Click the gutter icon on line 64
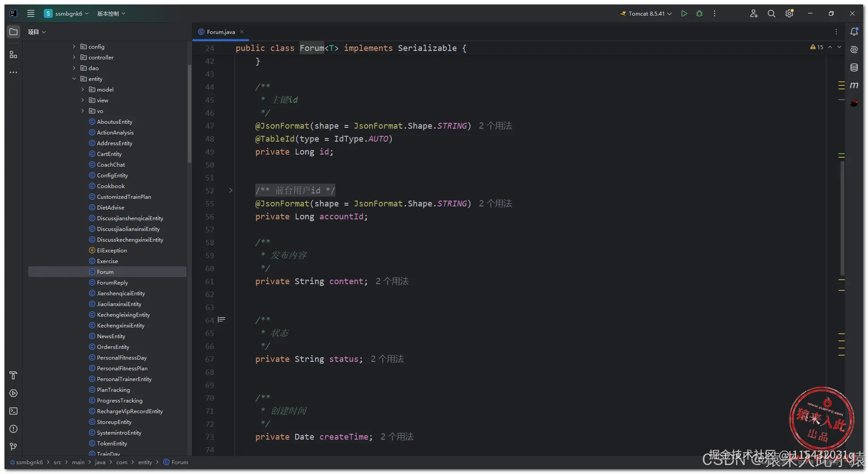 click(221, 320)
